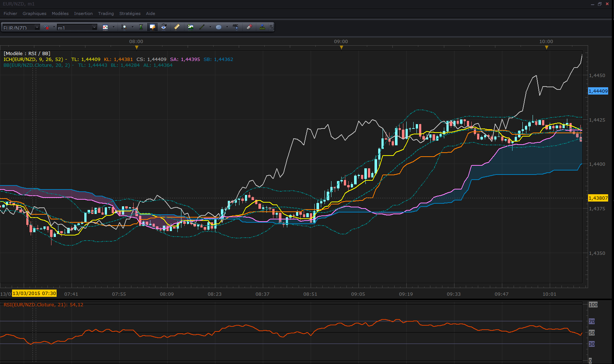Click the RSI 100 scale label
614x364 pixels.
[593, 304]
